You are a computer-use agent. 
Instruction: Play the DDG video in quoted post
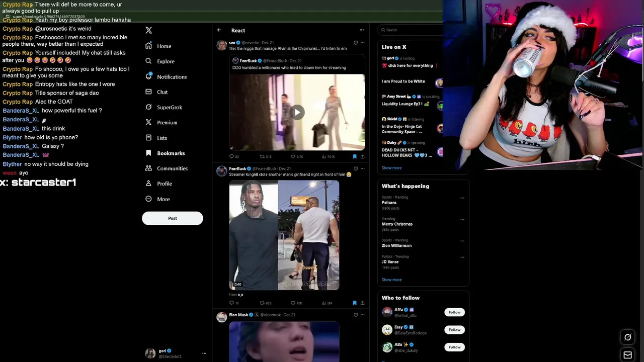[x=297, y=112]
